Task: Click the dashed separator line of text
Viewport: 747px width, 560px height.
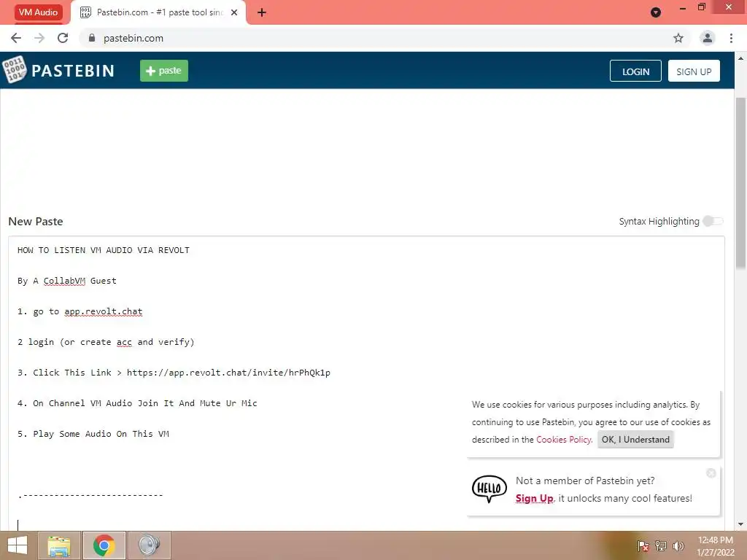Action: (90, 495)
